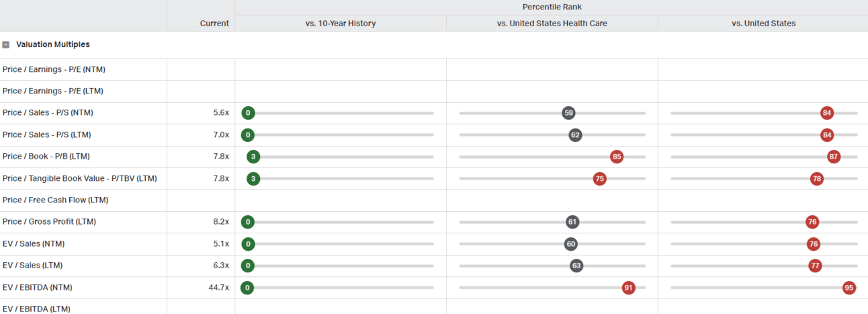Click the red 85 Price / Book health care marker
This screenshot has width=868, height=314.
617,157
